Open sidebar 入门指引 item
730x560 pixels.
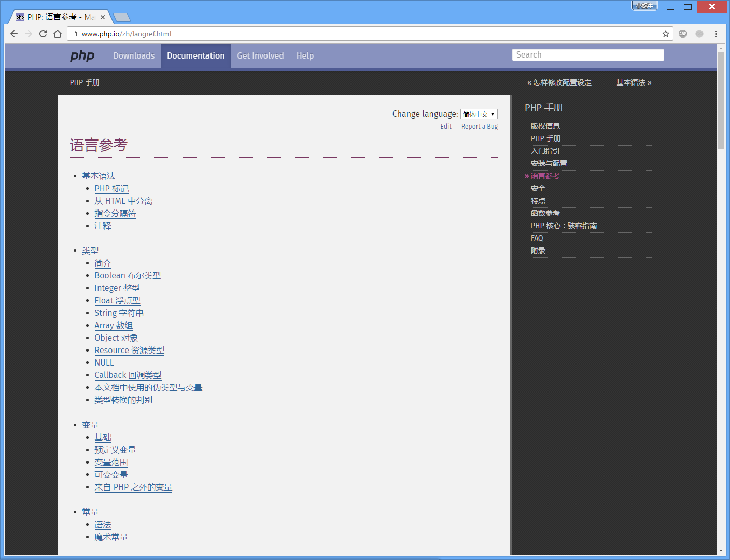tap(588, 151)
